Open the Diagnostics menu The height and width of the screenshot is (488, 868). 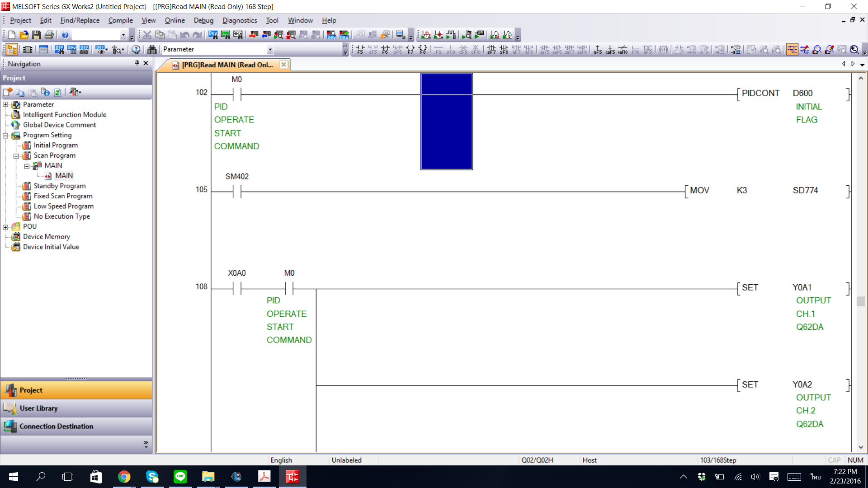(240, 20)
